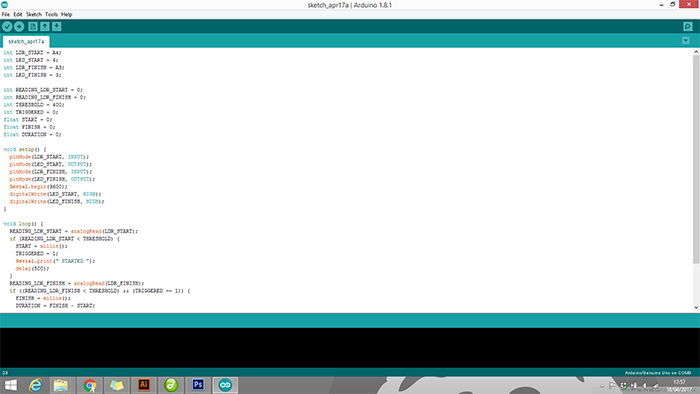Click the editor scroll down arrow
Screen dimensions: 700x394
click(x=696, y=307)
